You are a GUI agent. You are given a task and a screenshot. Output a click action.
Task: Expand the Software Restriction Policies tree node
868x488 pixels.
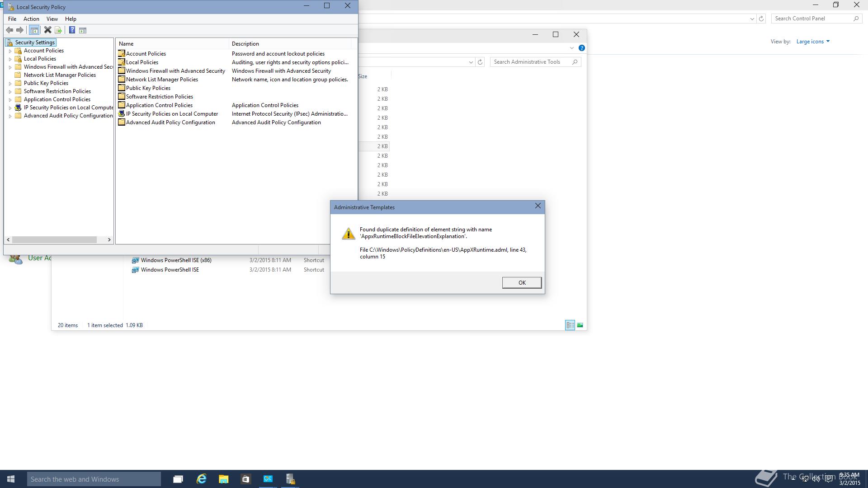coord(10,92)
